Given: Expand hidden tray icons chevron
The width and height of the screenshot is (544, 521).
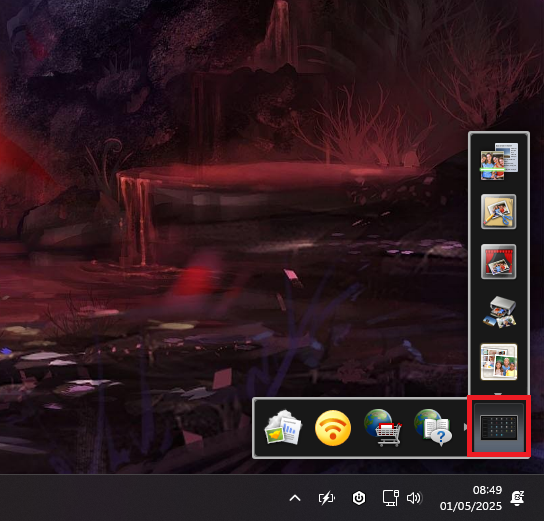Looking at the screenshot, I should (295, 498).
